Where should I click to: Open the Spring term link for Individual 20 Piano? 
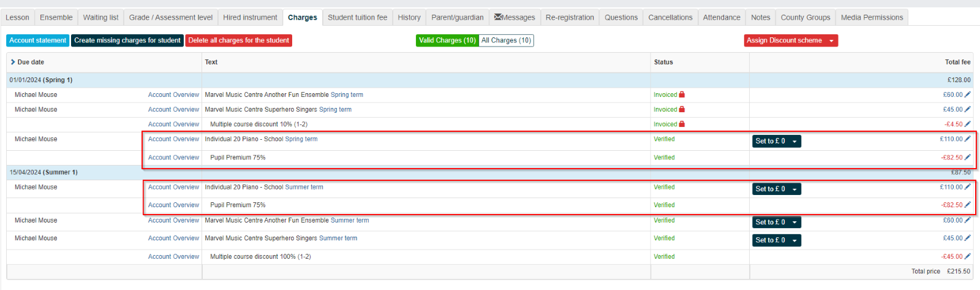pos(301,139)
